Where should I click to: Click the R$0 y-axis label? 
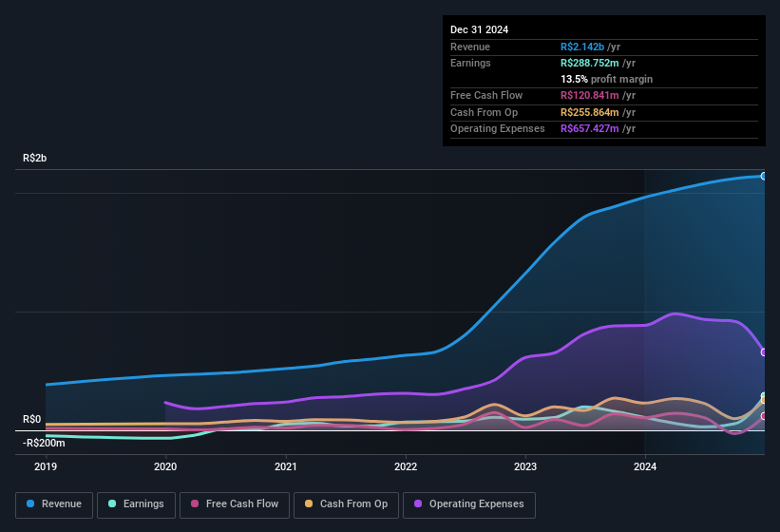point(32,419)
